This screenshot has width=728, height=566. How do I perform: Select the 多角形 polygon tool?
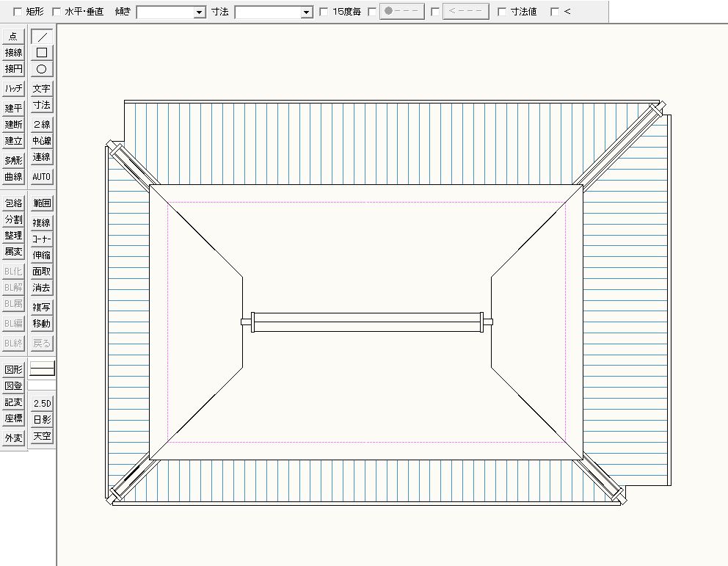[x=13, y=160]
